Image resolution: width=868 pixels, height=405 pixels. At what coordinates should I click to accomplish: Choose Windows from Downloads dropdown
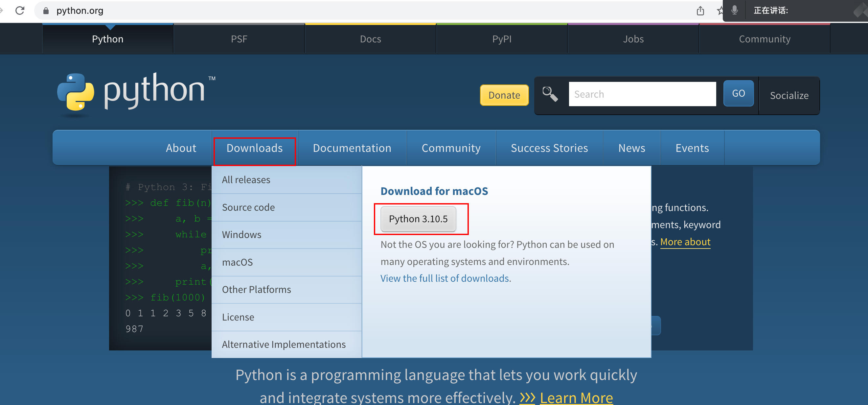(x=286, y=235)
